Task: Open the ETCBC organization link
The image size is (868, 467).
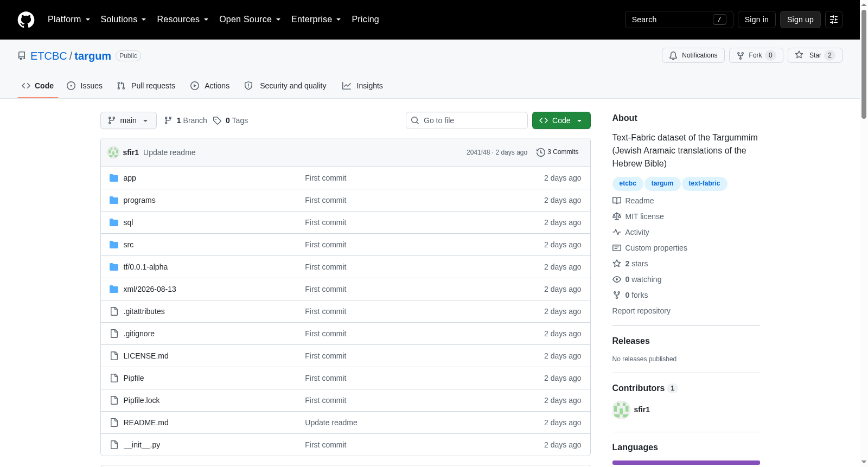Action: click(49, 56)
